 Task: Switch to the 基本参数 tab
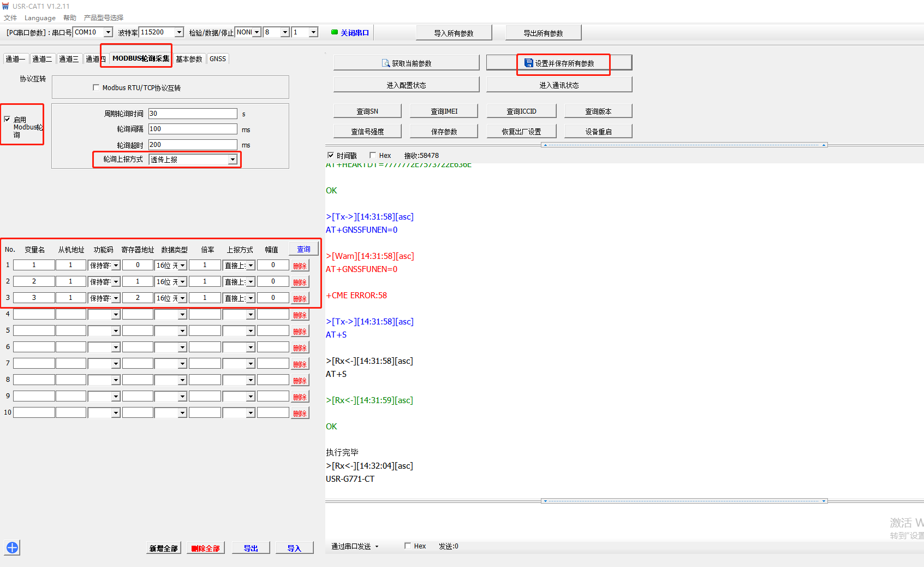[x=189, y=59]
